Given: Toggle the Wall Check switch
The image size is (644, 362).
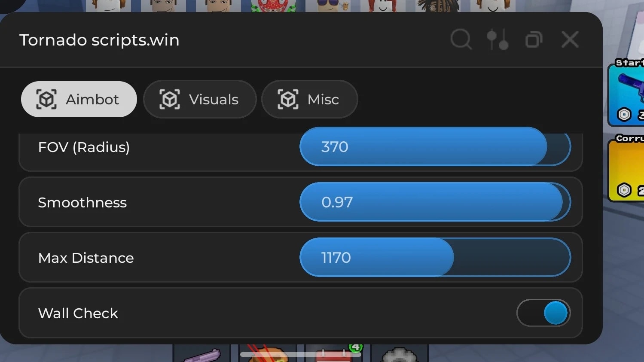Looking at the screenshot, I should [543, 313].
